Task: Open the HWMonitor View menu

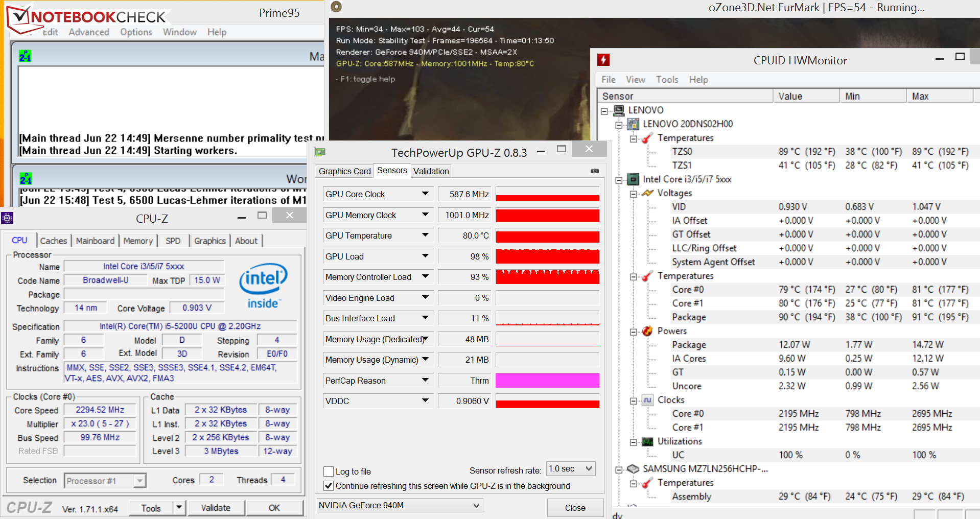Action: coord(636,80)
